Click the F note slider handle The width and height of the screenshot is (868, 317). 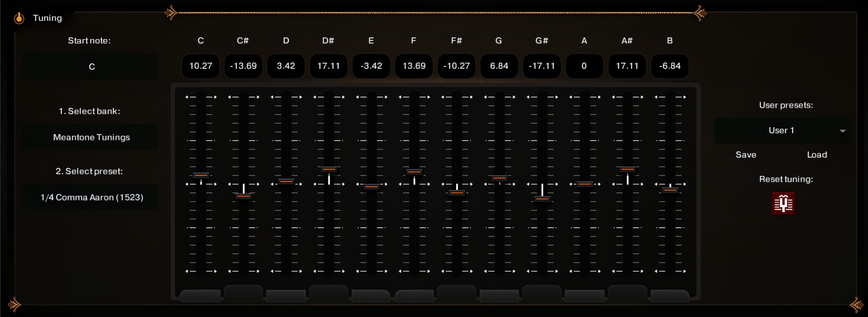click(414, 172)
